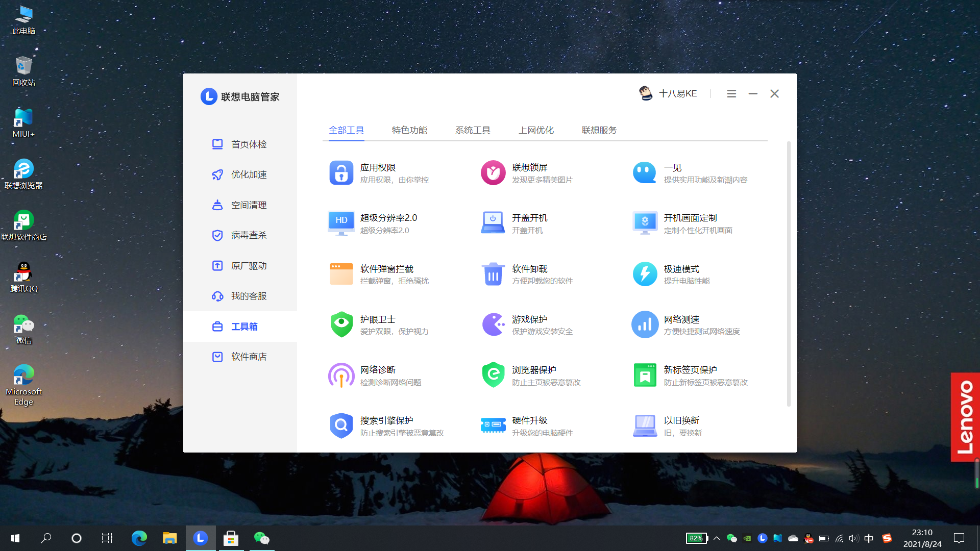Screen dimensions: 980x551
Task: Open the MIUI+ desktop shortcut
Action: pyautogui.click(x=23, y=123)
